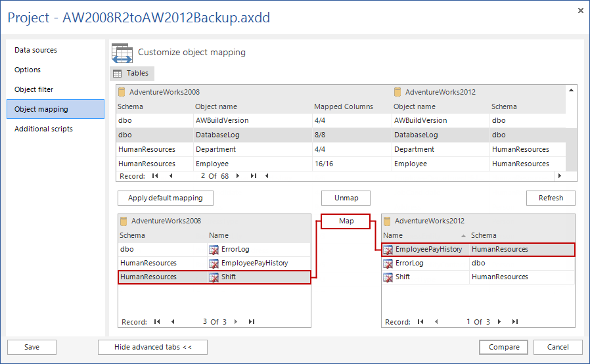Go to first record in AdventureWorks2012 unmapped navigator
590x364 pixels.
click(x=420, y=321)
